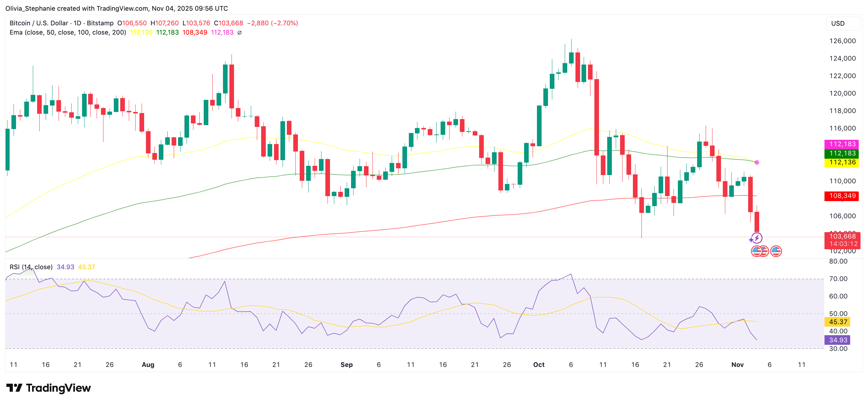The image size is (868, 404).
Task: Click the leftmost US flag economic event icon
Action: [756, 251]
